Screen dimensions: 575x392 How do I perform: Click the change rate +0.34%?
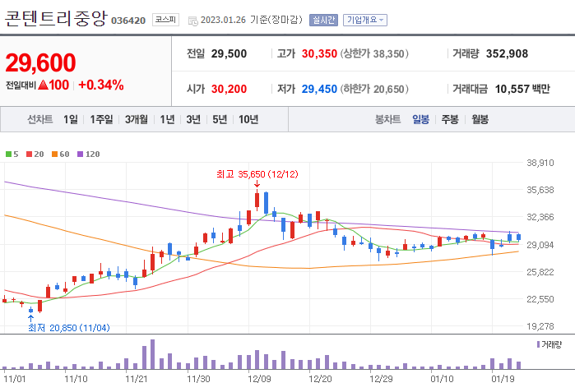(x=101, y=85)
